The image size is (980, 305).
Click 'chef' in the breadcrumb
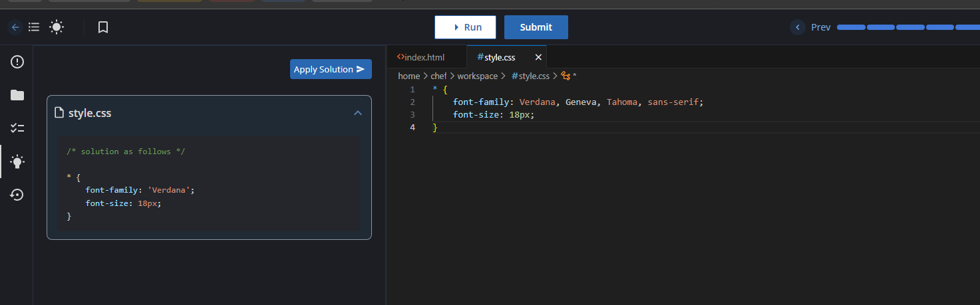pyautogui.click(x=438, y=76)
